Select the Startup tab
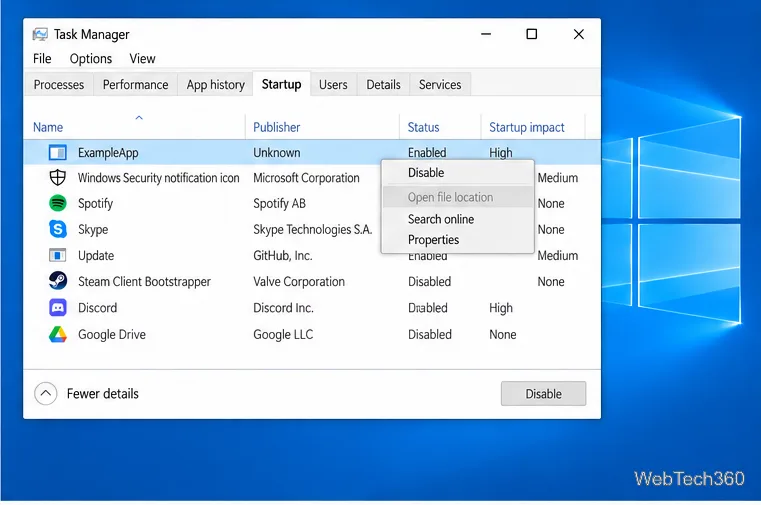761x505 pixels. pos(281,84)
